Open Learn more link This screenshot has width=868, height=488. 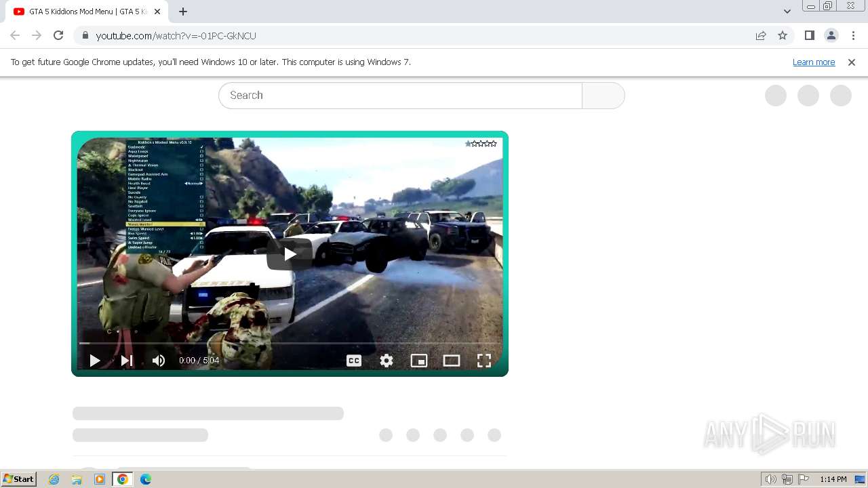(814, 62)
